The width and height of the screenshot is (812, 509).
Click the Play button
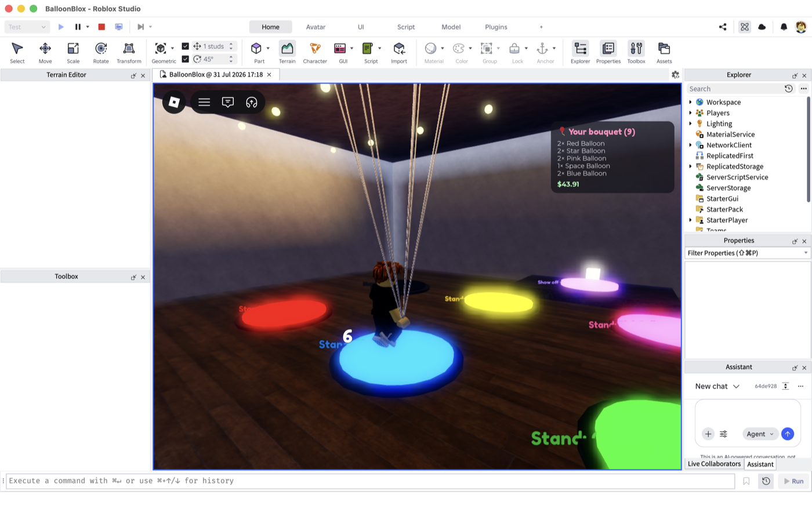pos(61,27)
